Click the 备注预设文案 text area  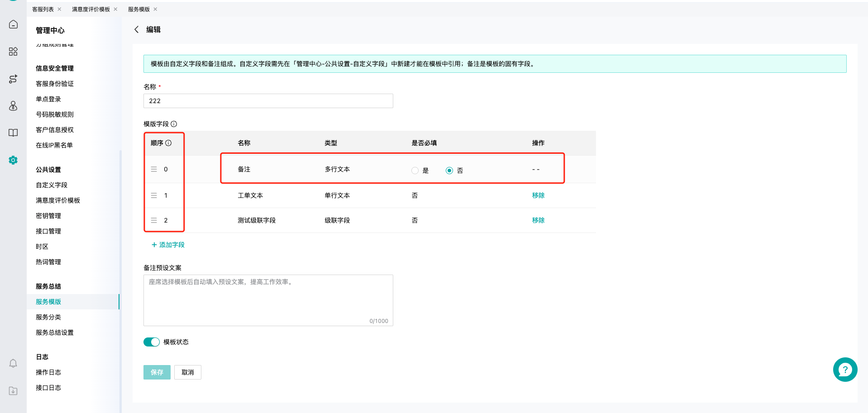coord(268,300)
